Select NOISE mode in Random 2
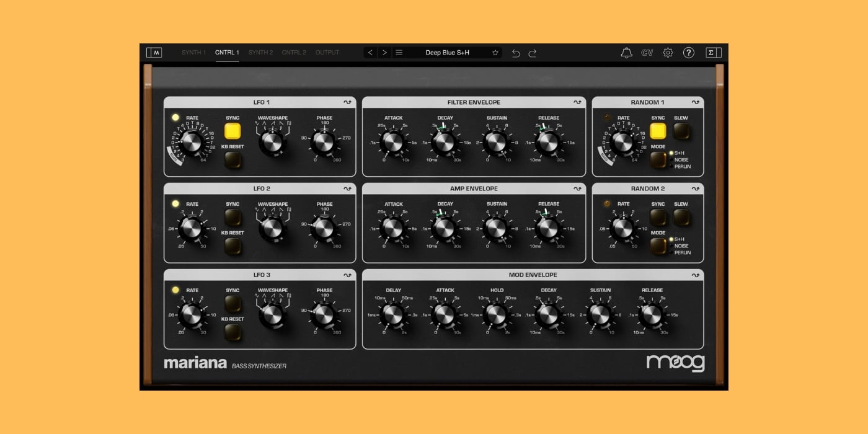The image size is (868, 434). (x=681, y=246)
